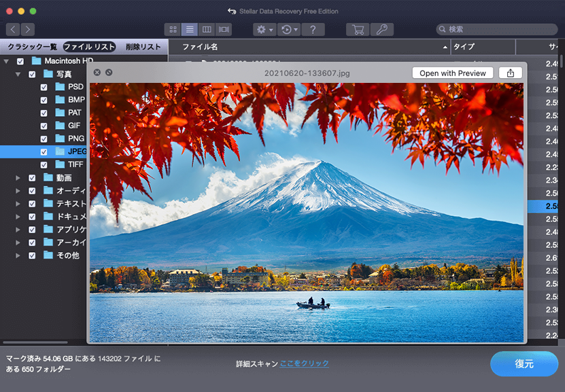
Task: Uncheck the Macintosh HD checkbox
Action: [x=20, y=61]
